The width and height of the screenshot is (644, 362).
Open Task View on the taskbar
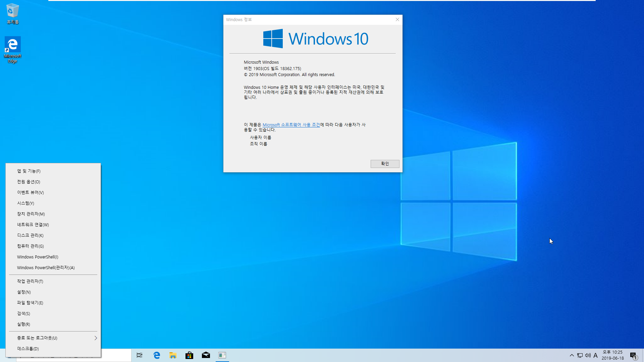(x=140, y=355)
